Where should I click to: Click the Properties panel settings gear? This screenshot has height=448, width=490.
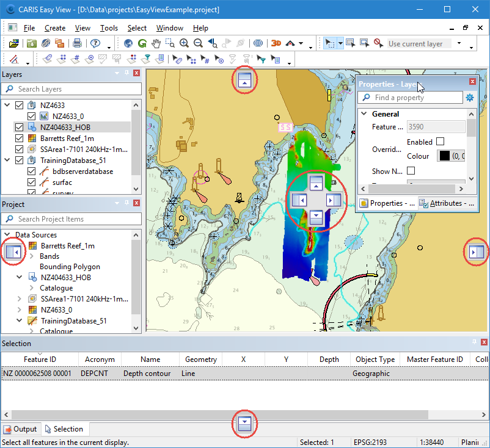470,98
